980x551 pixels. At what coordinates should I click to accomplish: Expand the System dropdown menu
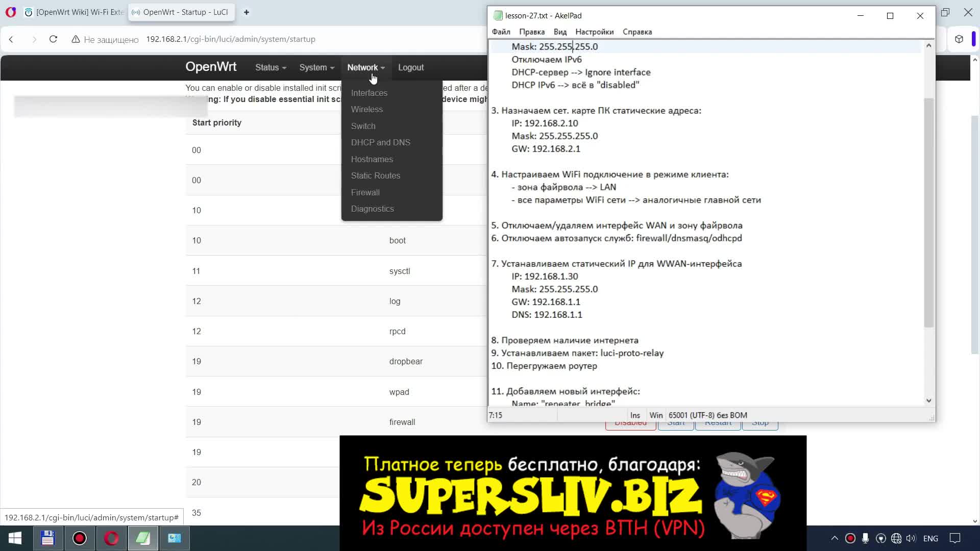coord(316,67)
